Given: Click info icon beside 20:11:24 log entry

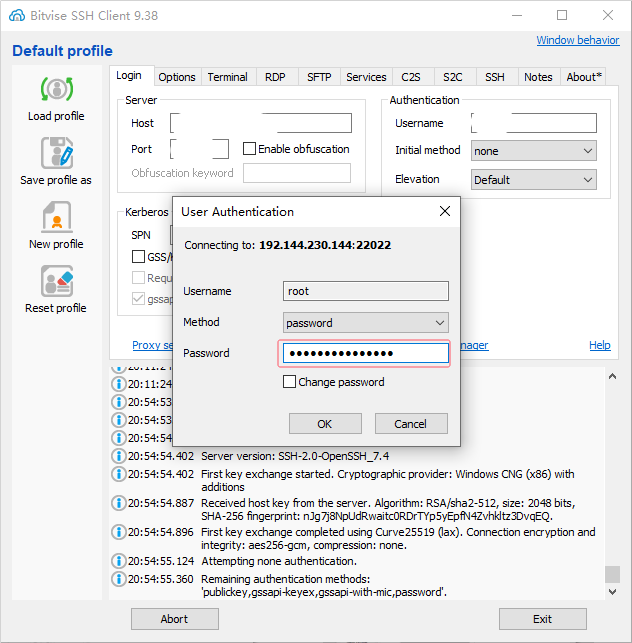Looking at the screenshot, I should pyautogui.click(x=119, y=384).
